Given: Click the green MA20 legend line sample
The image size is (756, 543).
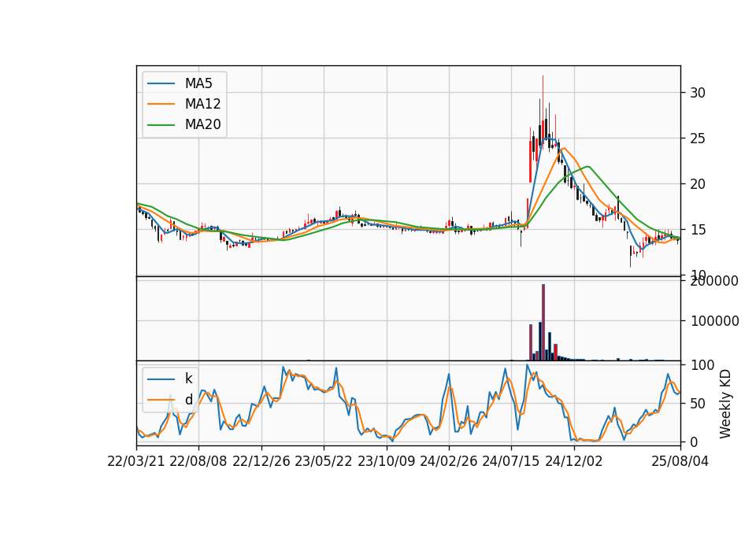Looking at the screenshot, I should pyautogui.click(x=161, y=124).
